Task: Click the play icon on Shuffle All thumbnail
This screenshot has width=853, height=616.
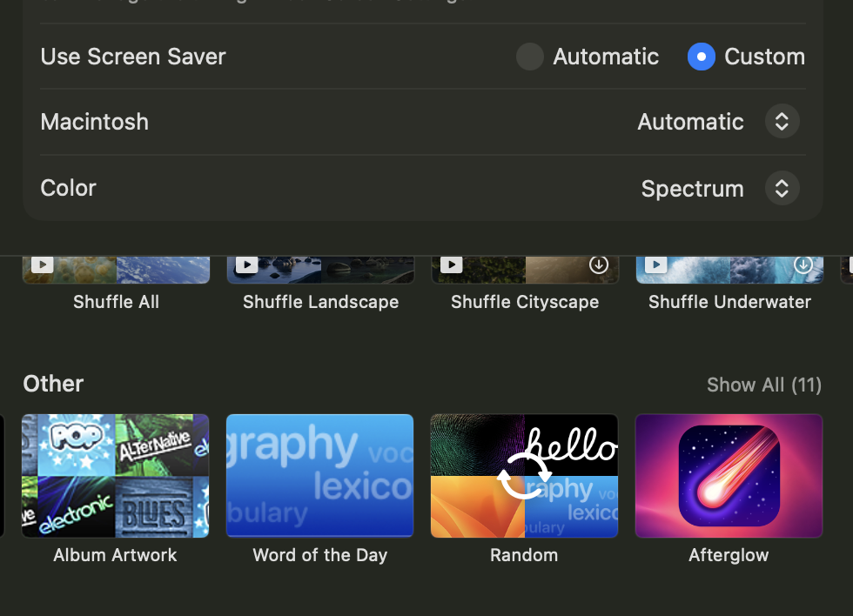Action: [42, 264]
